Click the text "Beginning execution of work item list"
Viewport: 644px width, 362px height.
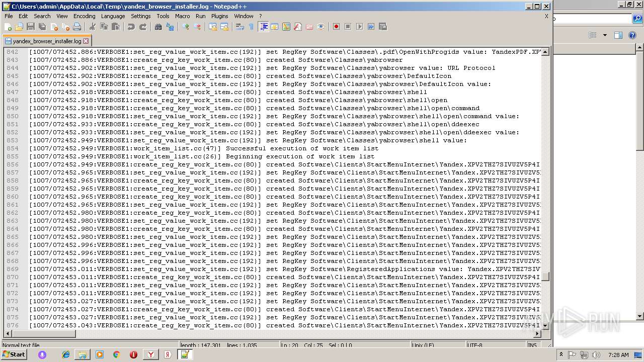point(300,156)
